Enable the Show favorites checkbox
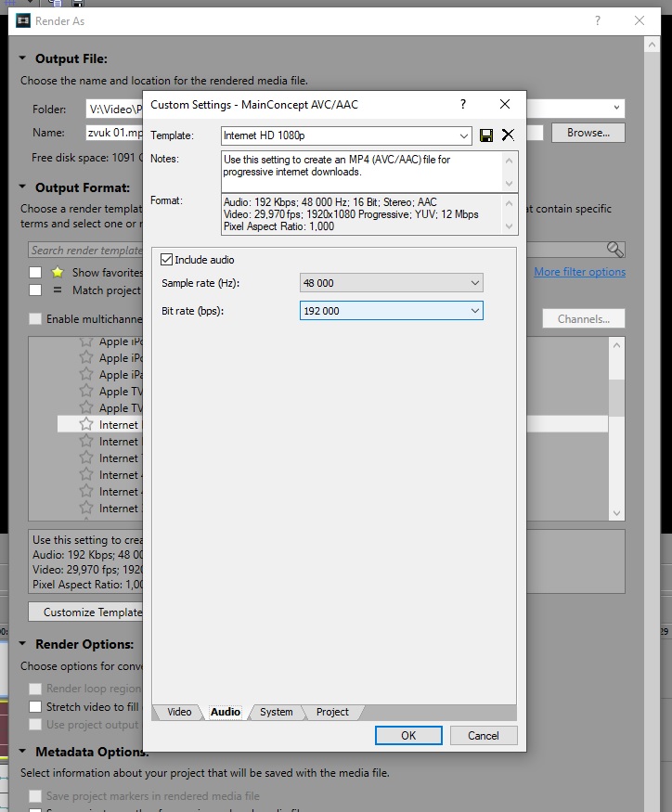 pos(35,273)
